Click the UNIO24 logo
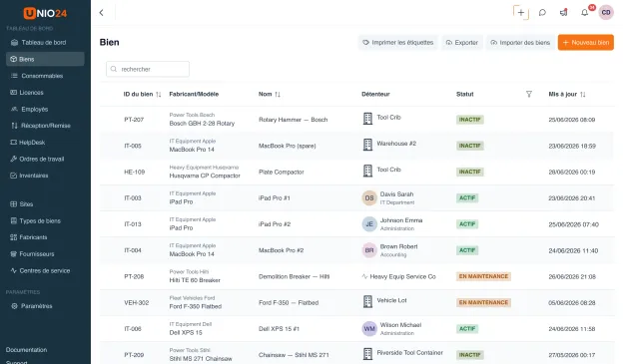The width and height of the screenshot is (623, 364). [45, 13]
